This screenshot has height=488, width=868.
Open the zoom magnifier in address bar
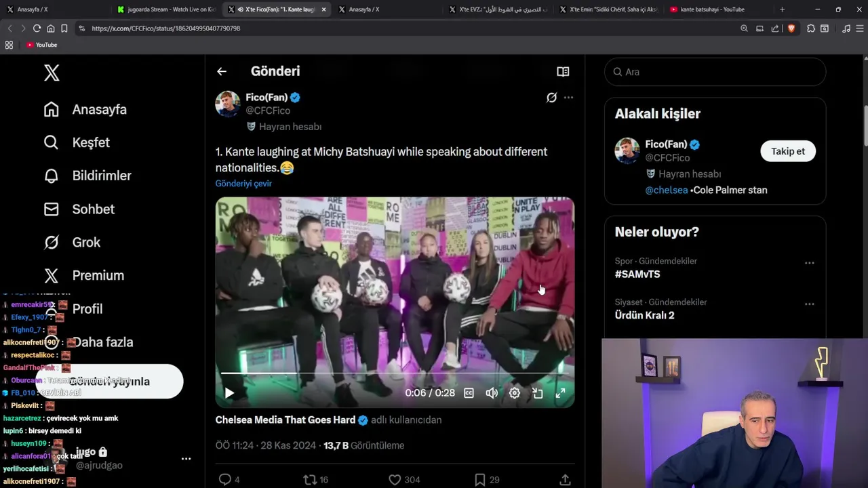[x=744, y=28]
